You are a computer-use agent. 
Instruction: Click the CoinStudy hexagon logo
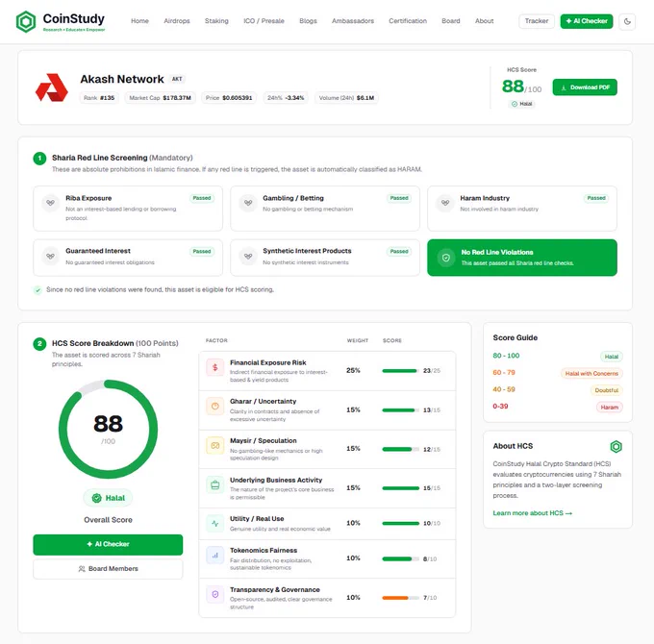point(26,22)
